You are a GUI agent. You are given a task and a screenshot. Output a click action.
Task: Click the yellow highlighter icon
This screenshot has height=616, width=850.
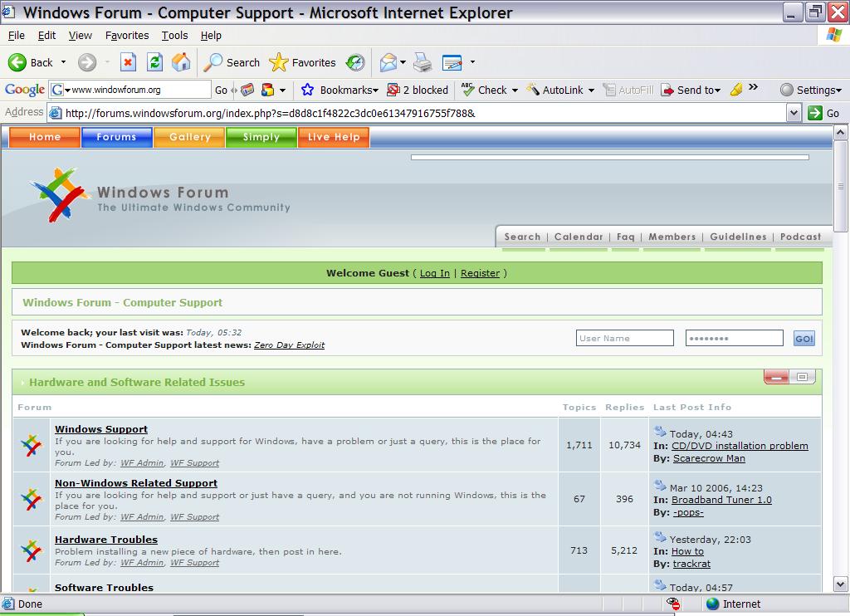pos(736,90)
